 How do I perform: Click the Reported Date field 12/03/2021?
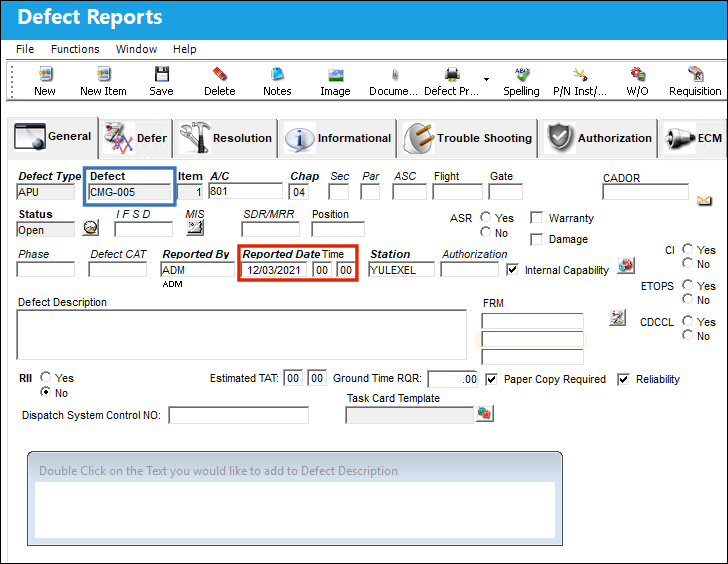[x=273, y=270]
